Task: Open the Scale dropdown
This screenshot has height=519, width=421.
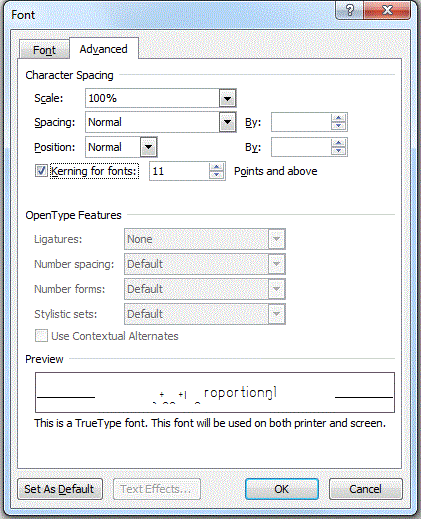Action: (227, 98)
